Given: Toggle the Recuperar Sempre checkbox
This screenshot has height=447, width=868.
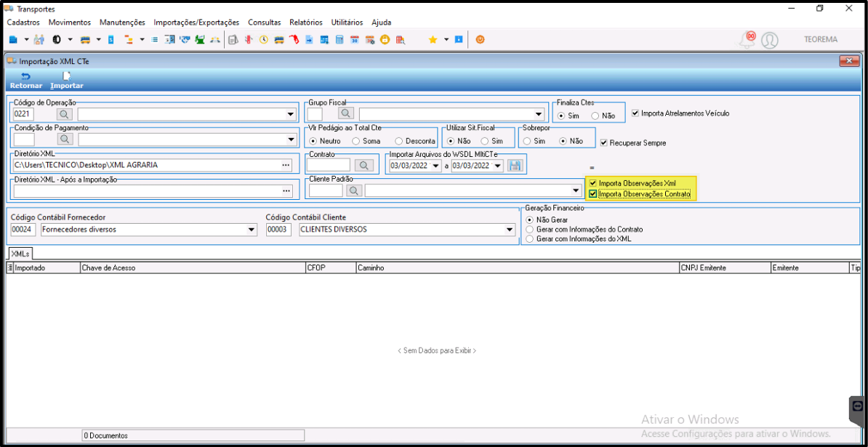Looking at the screenshot, I should pyautogui.click(x=604, y=142).
